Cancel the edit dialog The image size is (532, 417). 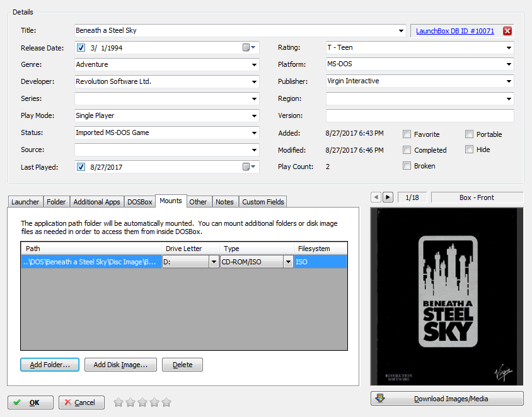click(x=81, y=402)
